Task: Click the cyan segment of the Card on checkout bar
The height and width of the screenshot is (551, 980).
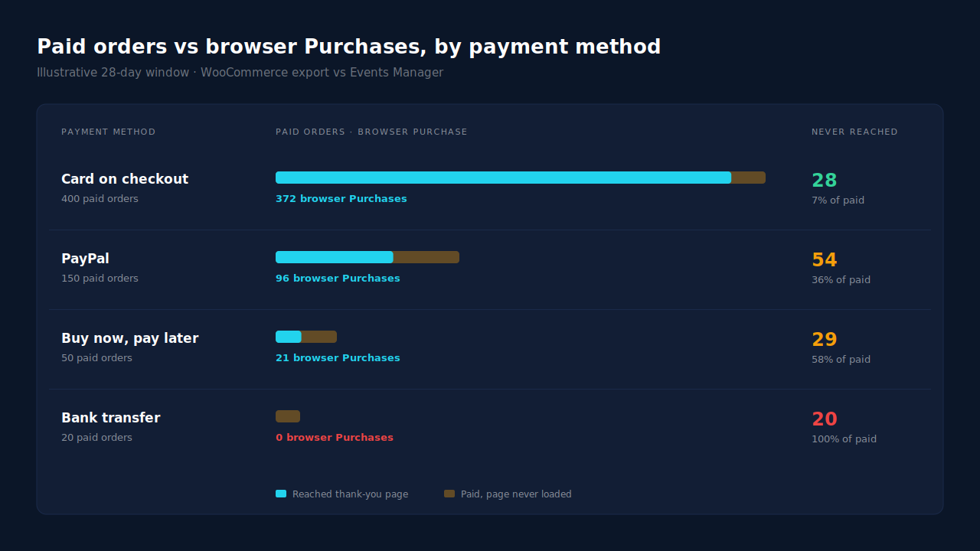Action: coord(503,178)
